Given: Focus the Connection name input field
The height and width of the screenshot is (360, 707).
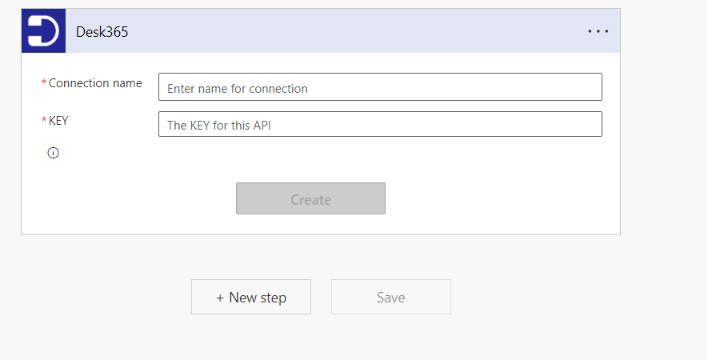Looking at the screenshot, I should [x=380, y=87].
